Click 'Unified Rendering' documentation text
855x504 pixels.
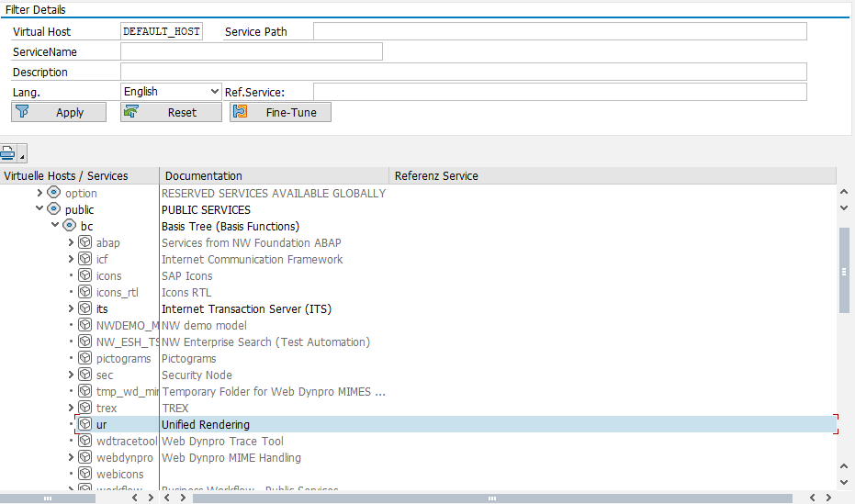click(206, 424)
